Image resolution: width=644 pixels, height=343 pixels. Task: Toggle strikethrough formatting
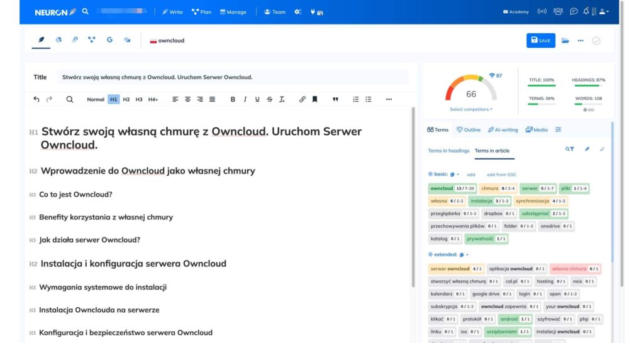pyautogui.click(x=269, y=99)
